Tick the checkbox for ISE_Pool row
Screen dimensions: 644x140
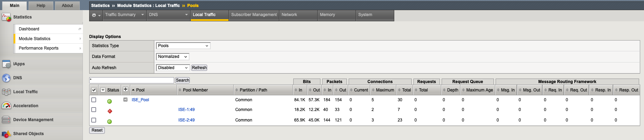pyautogui.click(x=94, y=100)
